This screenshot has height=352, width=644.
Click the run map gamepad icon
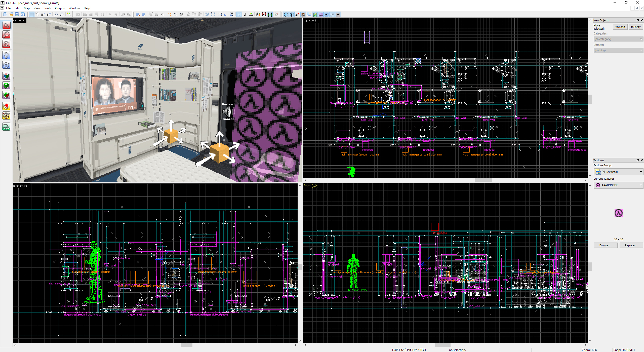tap(277, 14)
